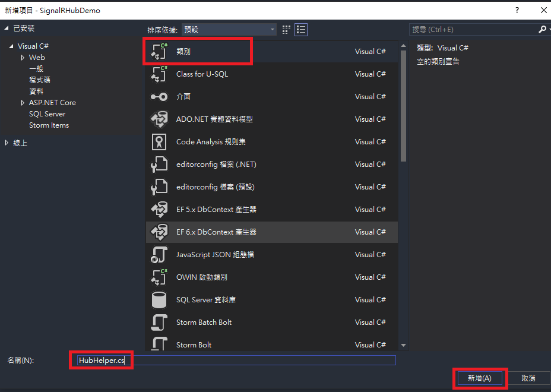
Task: Click inside the HubHelper.cs name field
Action: [x=101, y=360]
